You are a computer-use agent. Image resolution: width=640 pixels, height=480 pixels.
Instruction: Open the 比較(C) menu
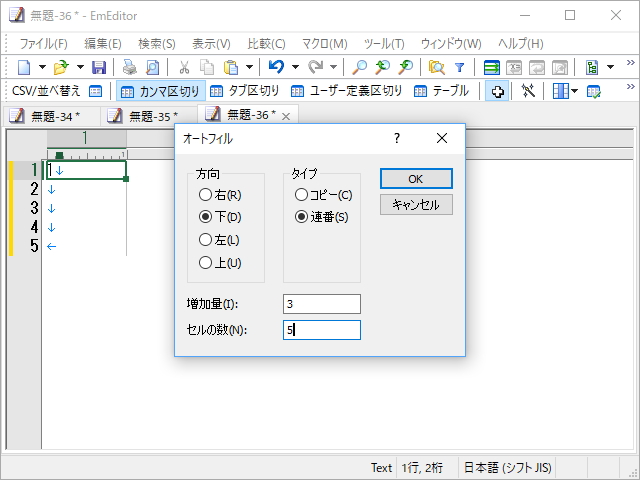coord(267,43)
